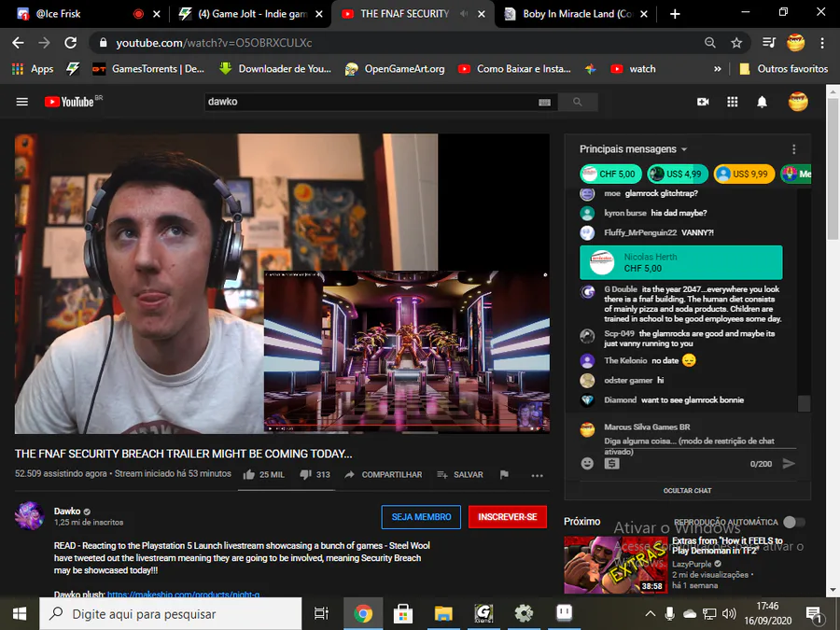Open the Windows Start menu
Viewport: 840px width, 630px height.
[20, 614]
